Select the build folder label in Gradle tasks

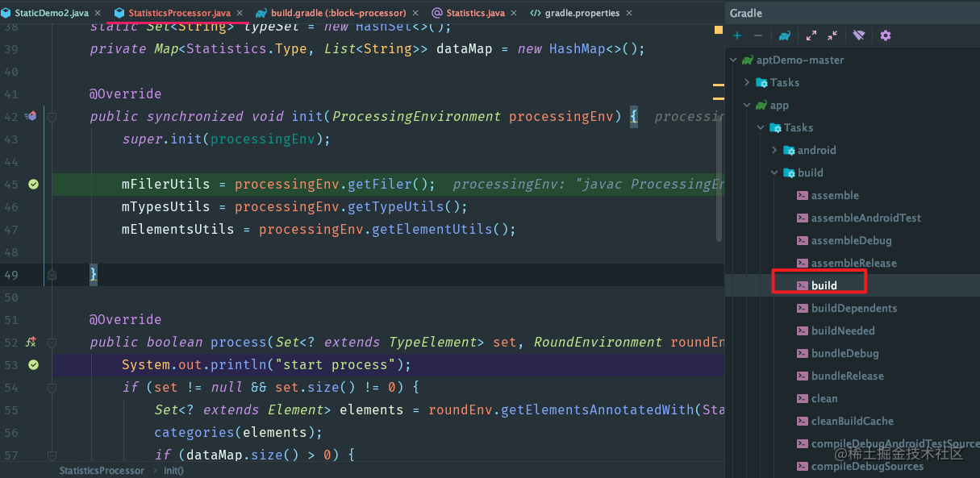click(x=810, y=172)
